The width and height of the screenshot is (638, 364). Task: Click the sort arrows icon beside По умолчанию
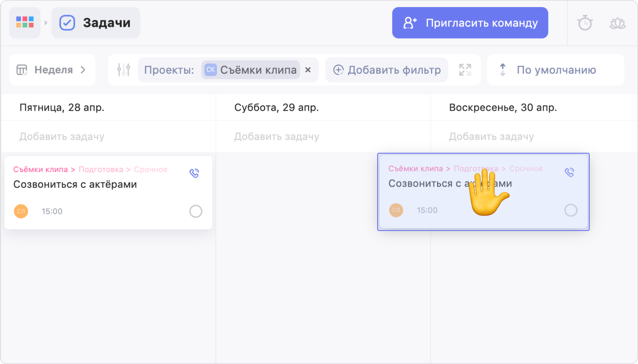click(x=503, y=70)
